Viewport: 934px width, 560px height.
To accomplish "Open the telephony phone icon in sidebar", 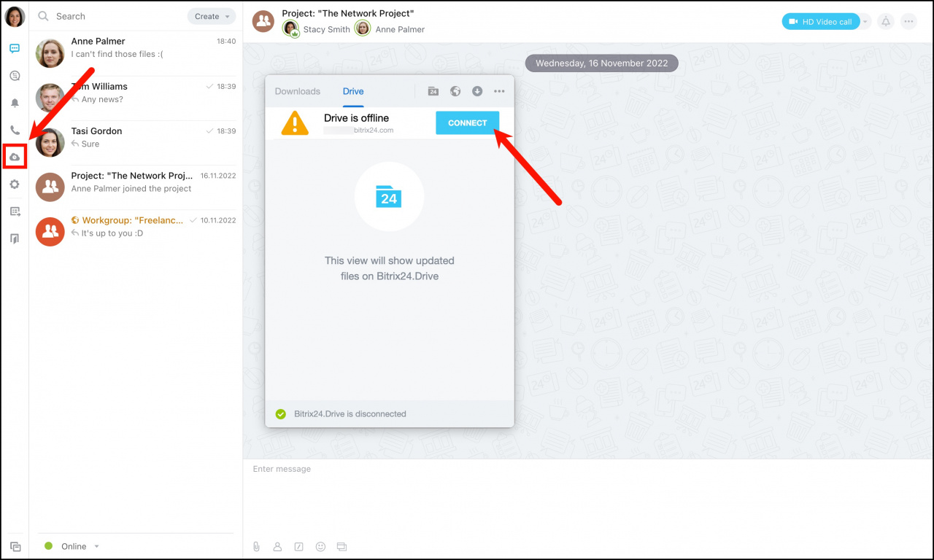I will [15, 130].
